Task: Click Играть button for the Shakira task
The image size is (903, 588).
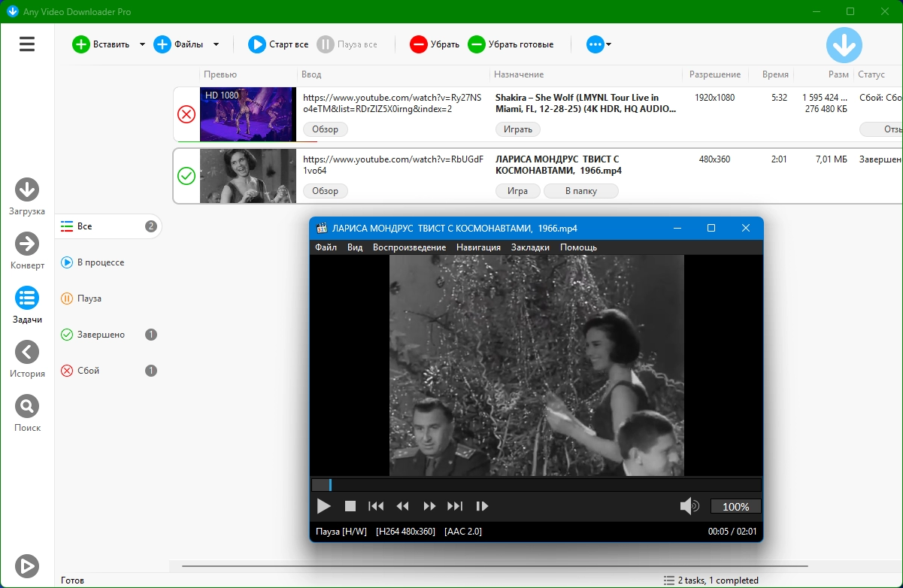Action: pos(518,129)
